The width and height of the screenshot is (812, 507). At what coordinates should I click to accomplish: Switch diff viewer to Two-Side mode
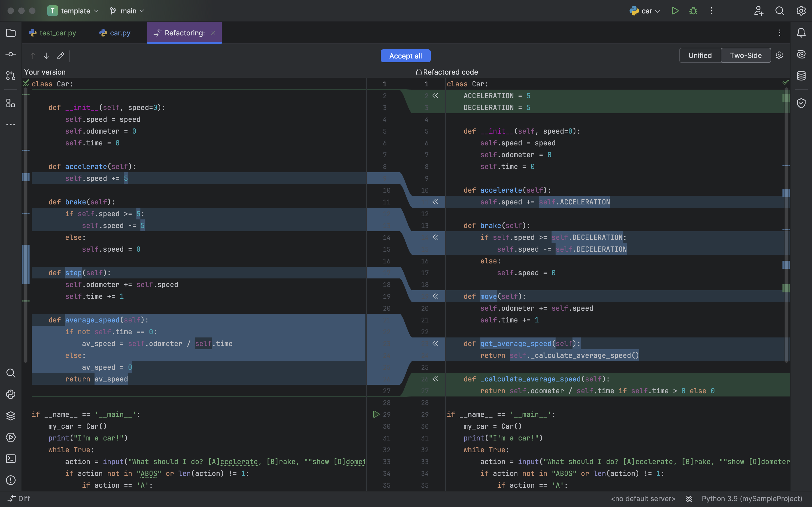(x=746, y=55)
